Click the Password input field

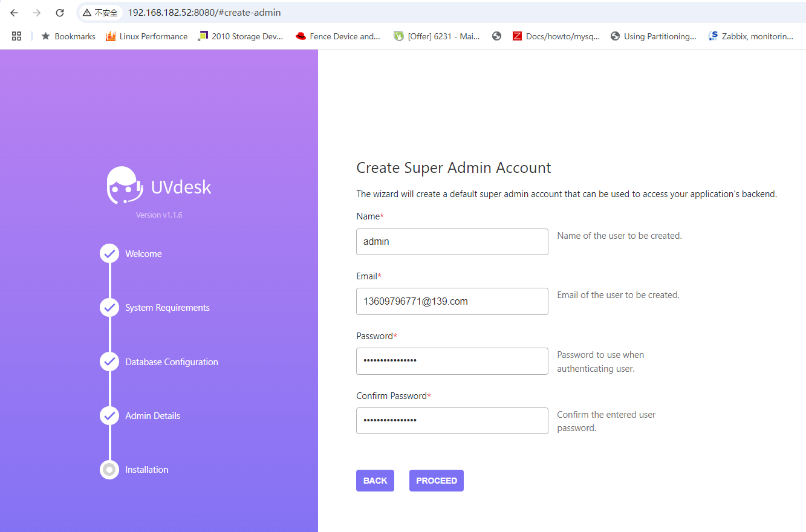(x=452, y=361)
